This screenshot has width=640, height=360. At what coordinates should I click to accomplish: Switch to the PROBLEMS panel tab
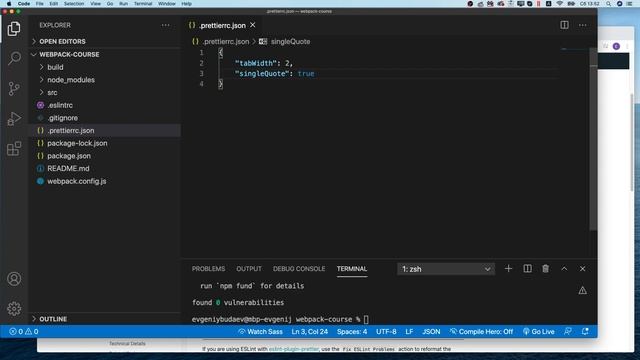point(208,269)
